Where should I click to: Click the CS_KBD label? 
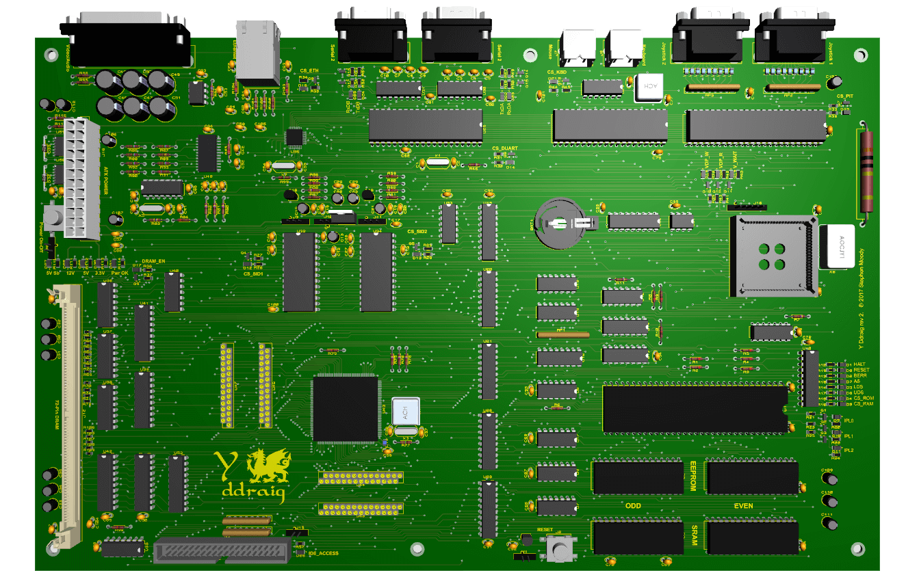[556, 71]
